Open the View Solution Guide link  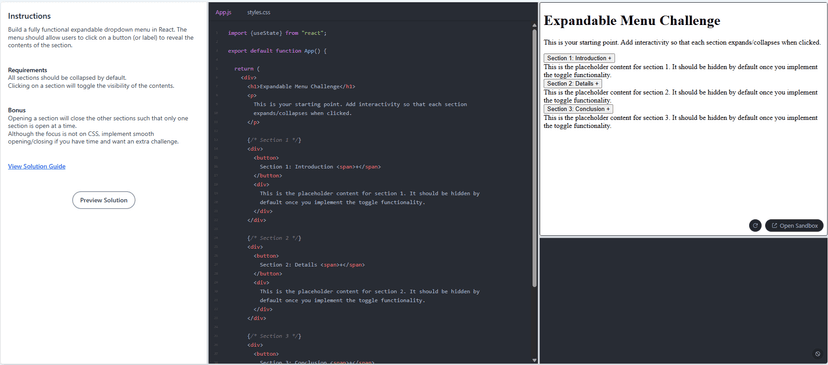36,166
